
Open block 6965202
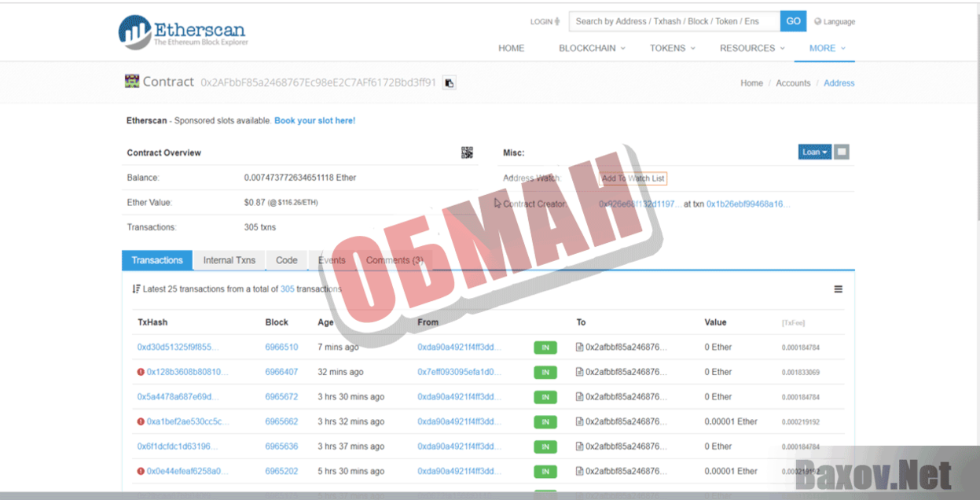[281, 471]
